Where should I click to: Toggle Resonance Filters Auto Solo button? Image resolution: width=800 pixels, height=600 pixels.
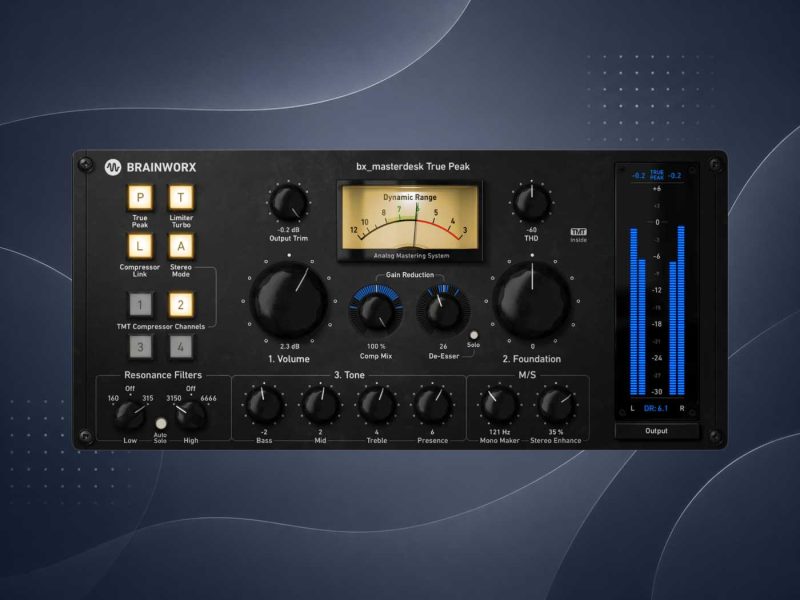(161, 423)
